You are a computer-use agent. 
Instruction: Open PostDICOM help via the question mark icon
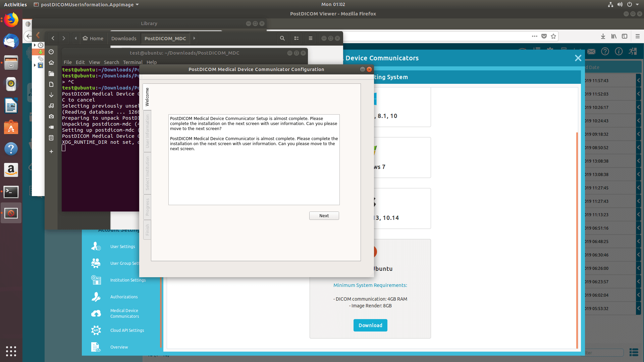[605, 51]
